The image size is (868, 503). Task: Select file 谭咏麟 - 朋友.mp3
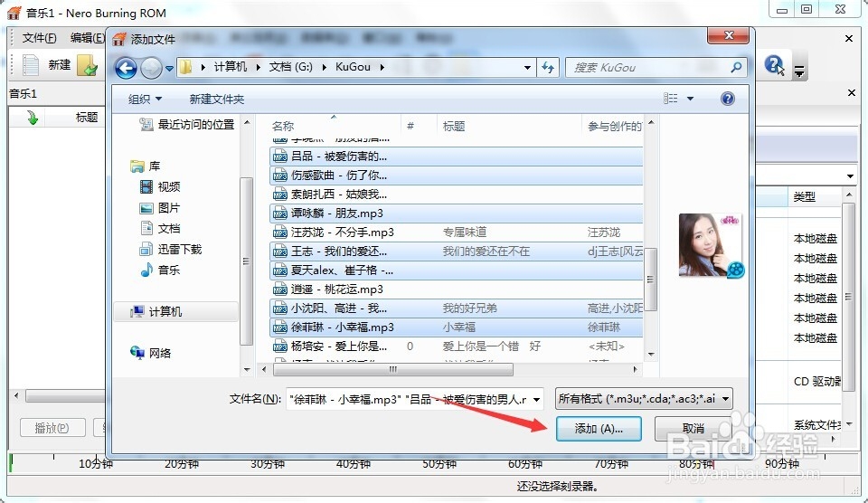[457, 214]
